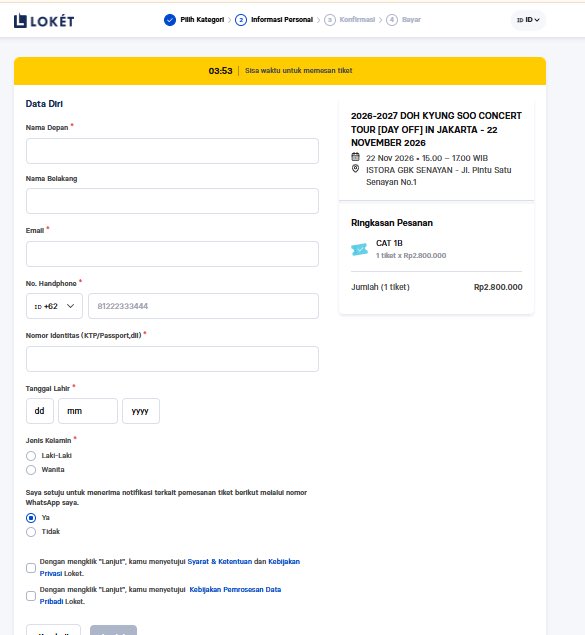Screen dimensions: 585x635
Task: Click the calendar icon beside event date
Action: coord(355,157)
